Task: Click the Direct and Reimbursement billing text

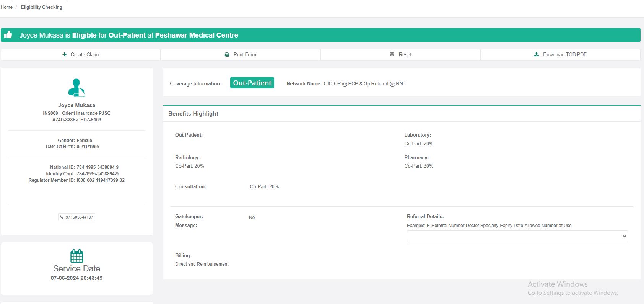Action: (202, 264)
